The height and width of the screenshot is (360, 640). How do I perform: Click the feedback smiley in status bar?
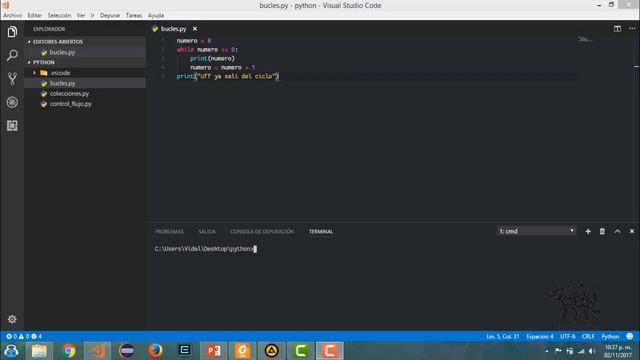[629, 336]
